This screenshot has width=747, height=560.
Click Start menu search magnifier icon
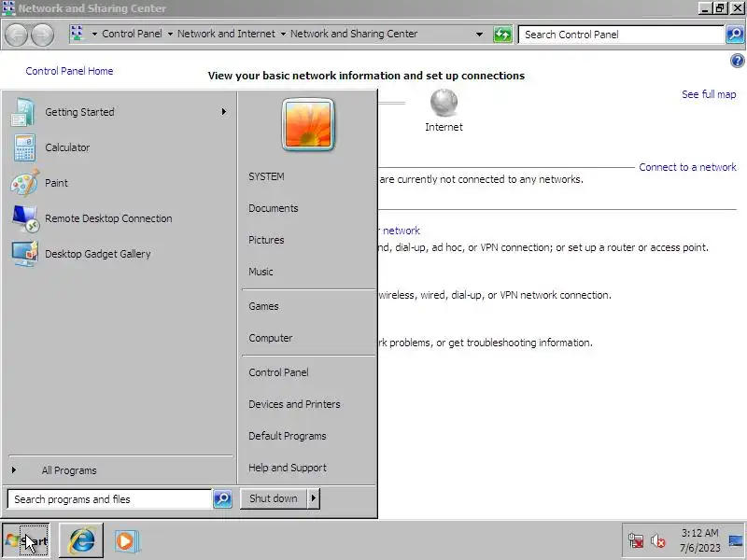(222, 499)
